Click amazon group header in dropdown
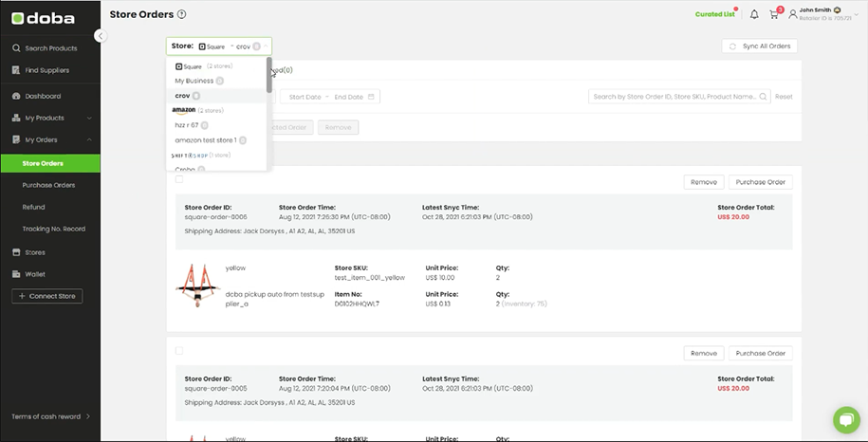Screen dimensions: 868x442 coord(197,110)
